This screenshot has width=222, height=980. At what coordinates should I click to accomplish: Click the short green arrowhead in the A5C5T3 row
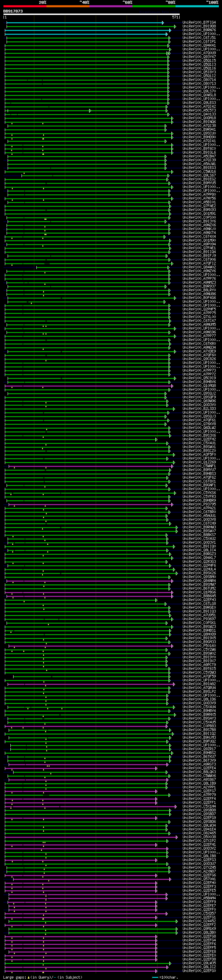coord(90,111)
